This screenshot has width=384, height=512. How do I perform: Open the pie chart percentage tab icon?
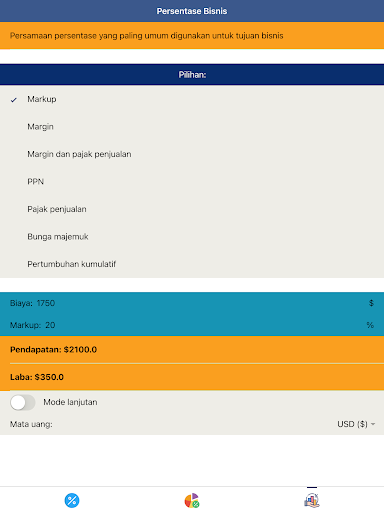(192, 500)
